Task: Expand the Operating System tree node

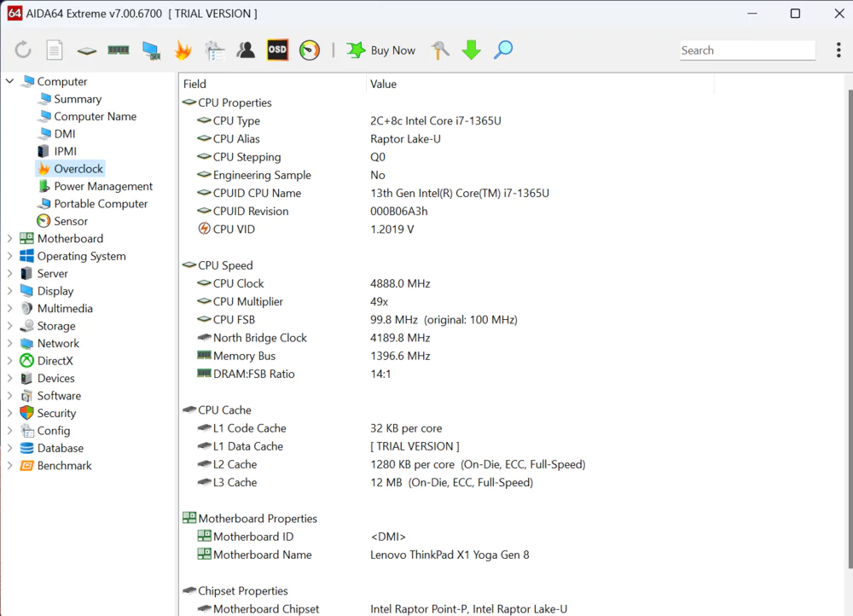Action: pos(9,256)
